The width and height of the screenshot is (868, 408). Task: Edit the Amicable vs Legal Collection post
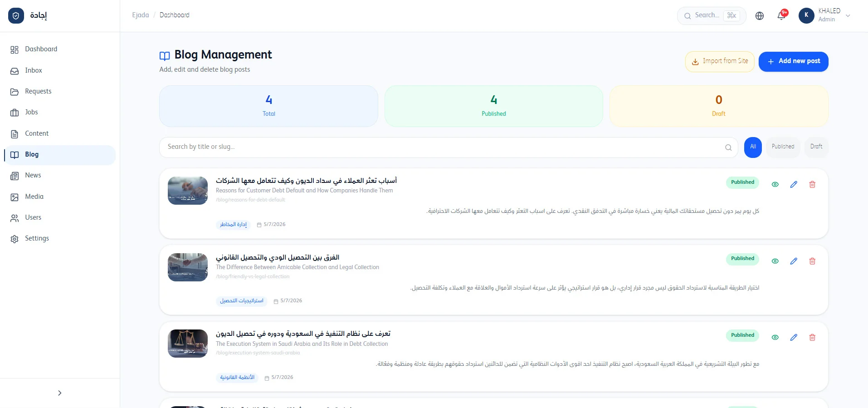794,261
